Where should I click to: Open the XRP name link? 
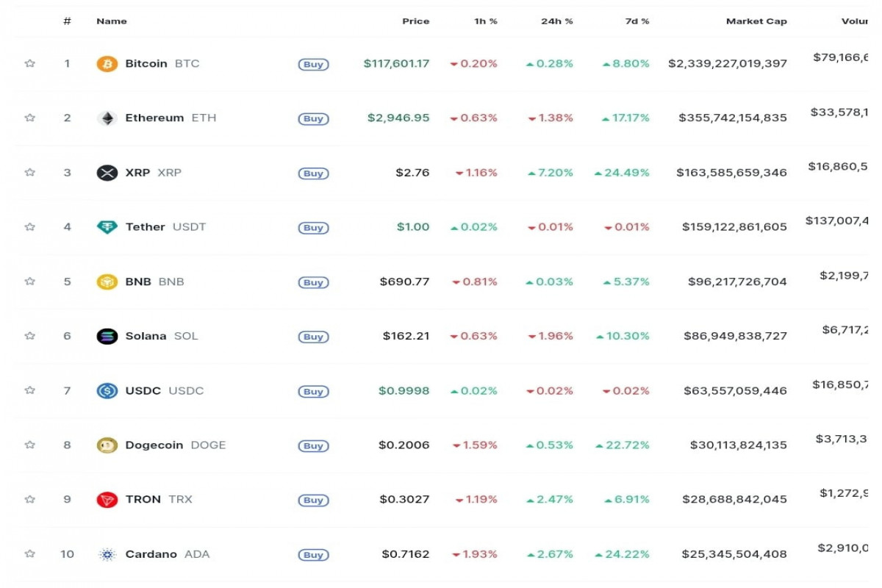tap(153, 172)
